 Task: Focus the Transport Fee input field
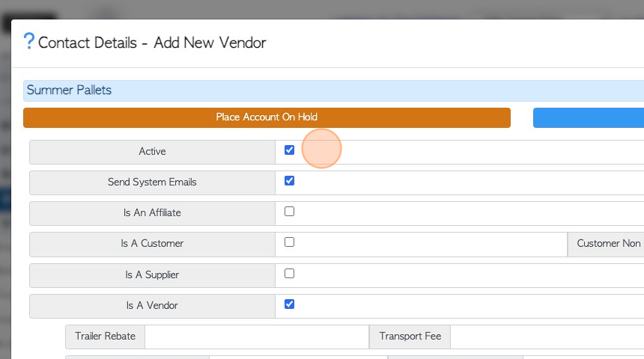coord(547,337)
